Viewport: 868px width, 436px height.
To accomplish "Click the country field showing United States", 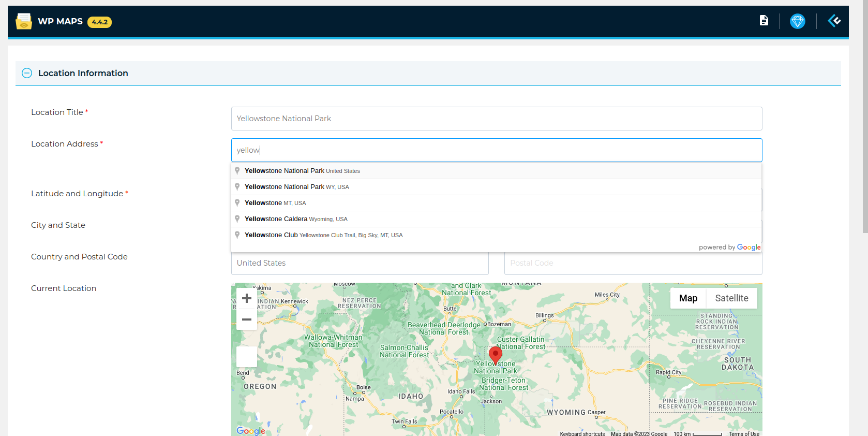I will tap(360, 264).
